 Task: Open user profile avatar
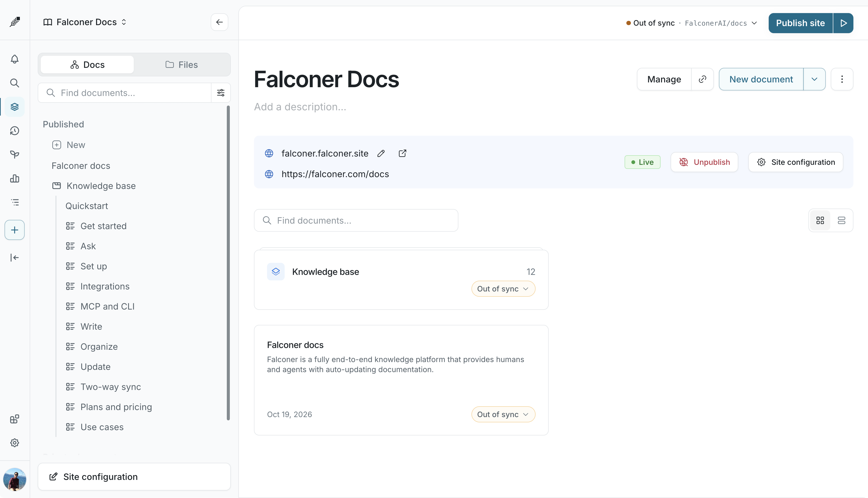tap(15, 479)
